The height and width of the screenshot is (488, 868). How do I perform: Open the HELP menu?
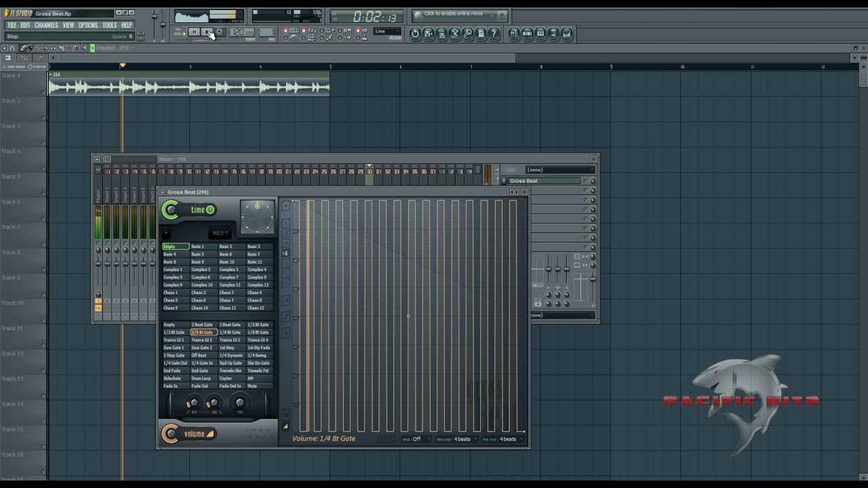click(x=127, y=25)
